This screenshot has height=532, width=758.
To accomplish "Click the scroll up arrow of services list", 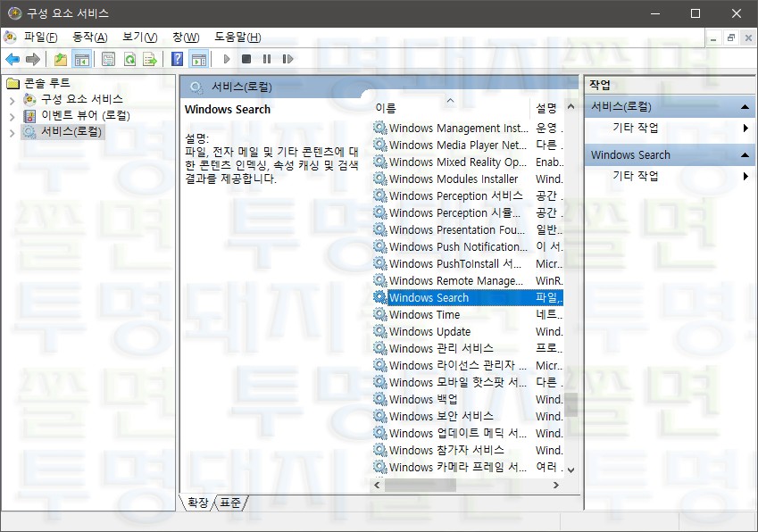I will [571, 106].
